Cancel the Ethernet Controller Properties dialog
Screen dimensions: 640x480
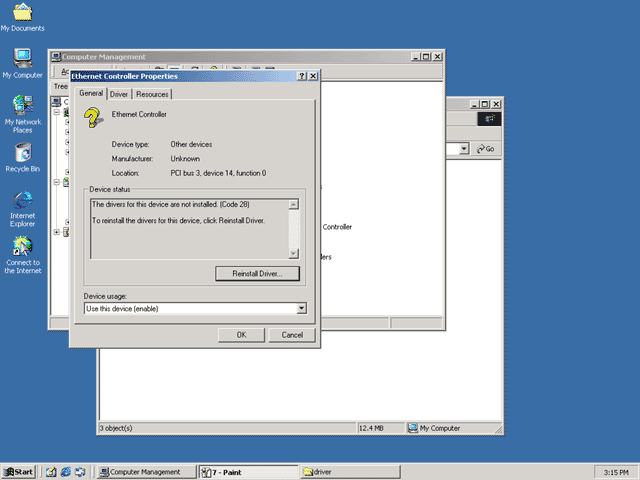(292, 335)
